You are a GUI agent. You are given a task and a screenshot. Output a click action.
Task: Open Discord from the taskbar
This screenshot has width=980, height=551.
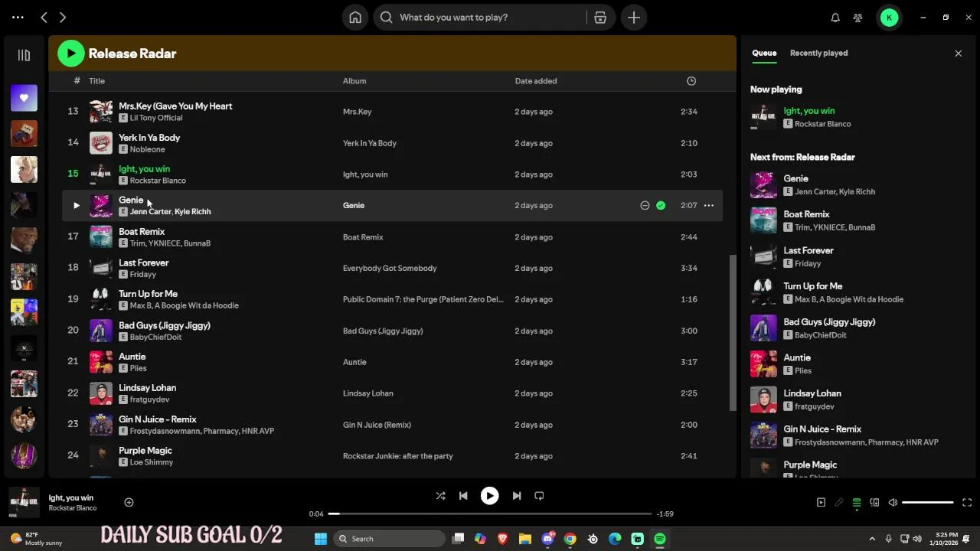[x=548, y=539]
